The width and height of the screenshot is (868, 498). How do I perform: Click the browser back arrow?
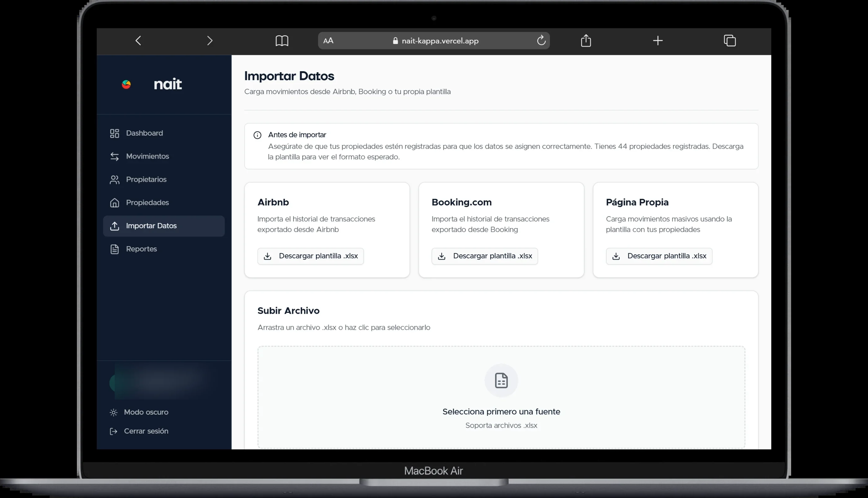(138, 41)
